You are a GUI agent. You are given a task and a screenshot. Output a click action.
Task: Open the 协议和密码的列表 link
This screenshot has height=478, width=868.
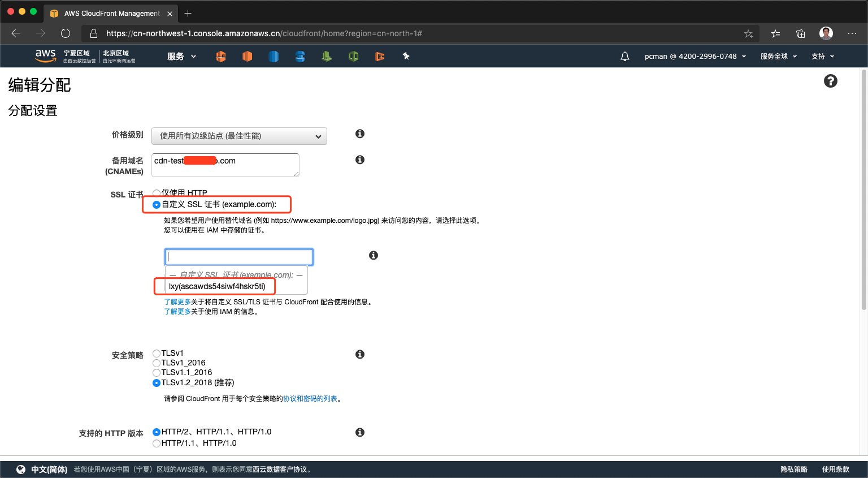310,399
